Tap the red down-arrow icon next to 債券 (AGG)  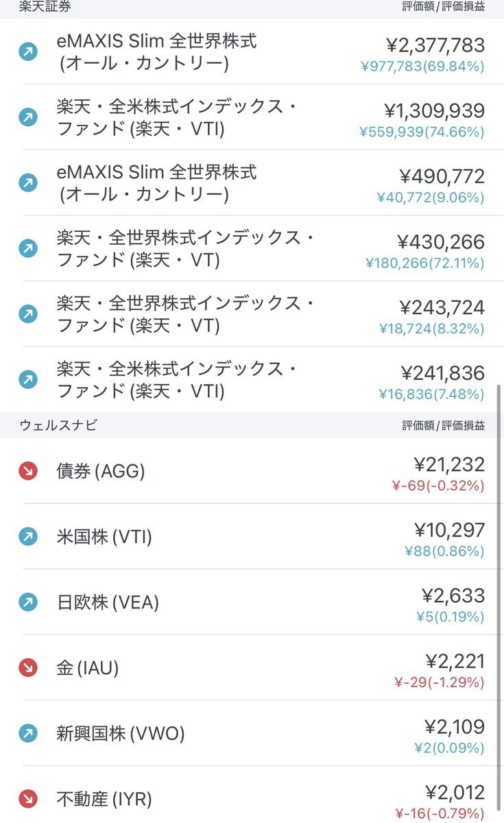(28, 471)
